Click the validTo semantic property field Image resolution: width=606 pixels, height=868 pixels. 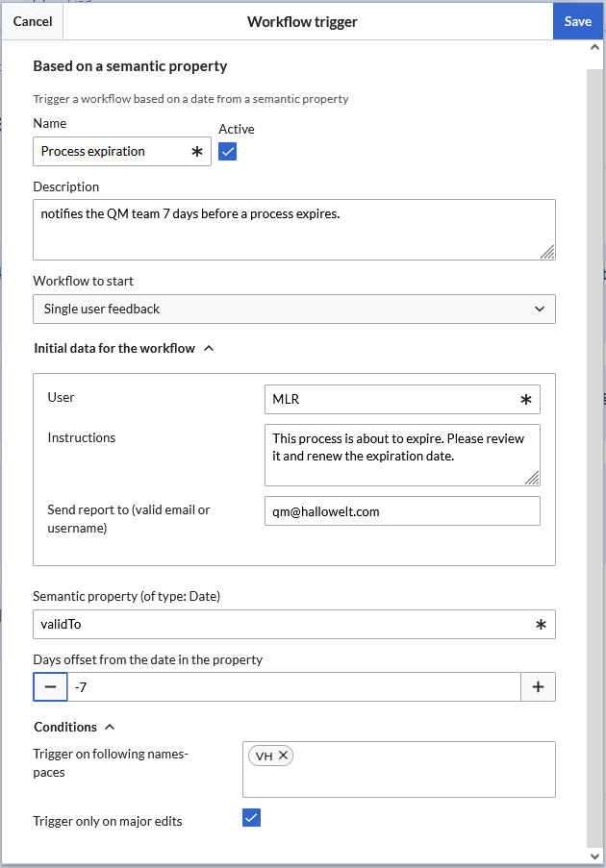click(x=294, y=625)
